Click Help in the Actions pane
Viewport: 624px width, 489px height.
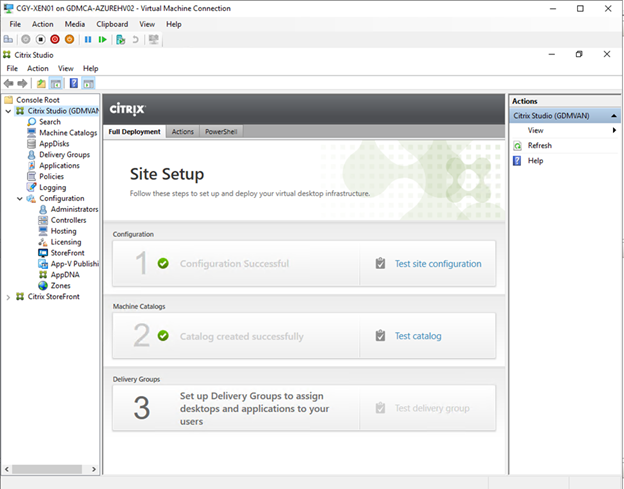(535, 161)
